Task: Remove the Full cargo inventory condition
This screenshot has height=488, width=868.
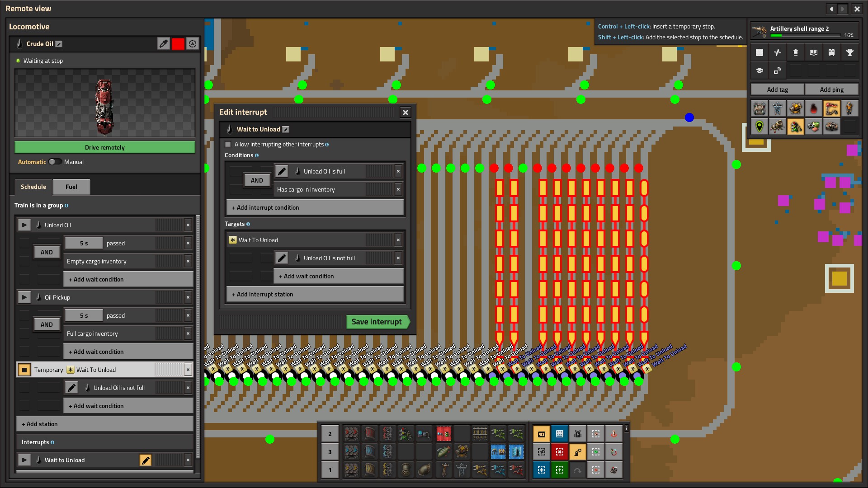Action: [x=188, y=333]
